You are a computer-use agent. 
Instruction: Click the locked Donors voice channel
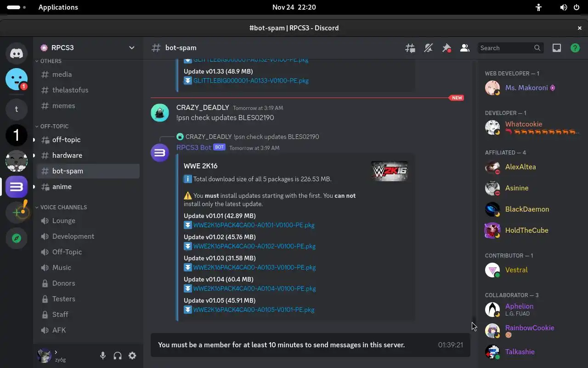pyautogui.click(x=88, y=283)
